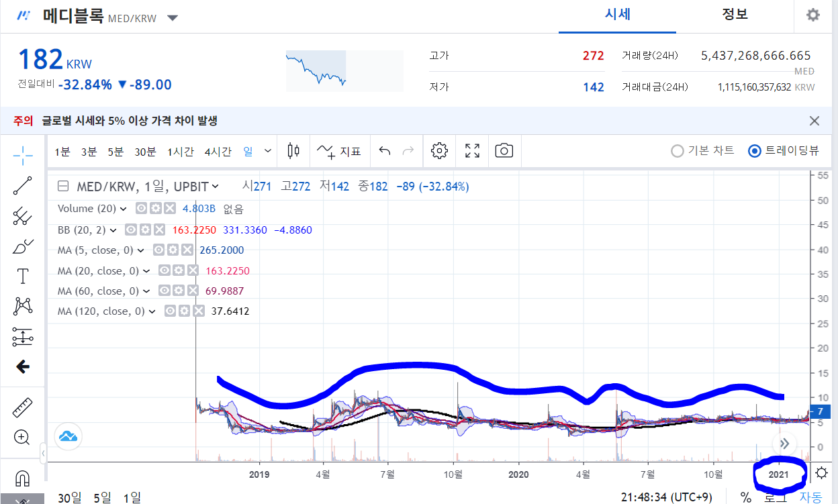Switch to the 시세 tab

click(618, 15)
